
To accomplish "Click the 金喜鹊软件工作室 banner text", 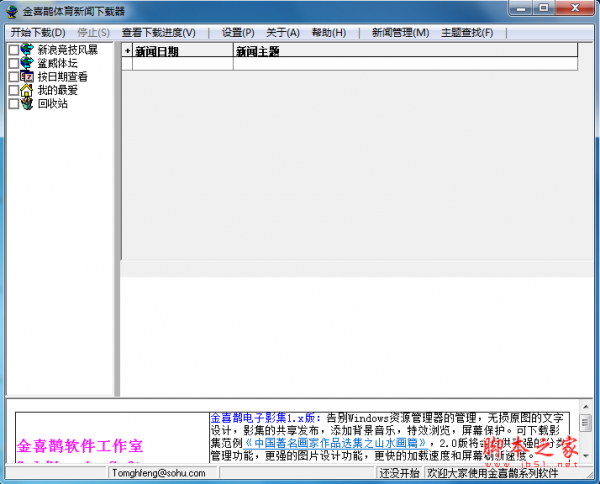I will pos(80,446).
